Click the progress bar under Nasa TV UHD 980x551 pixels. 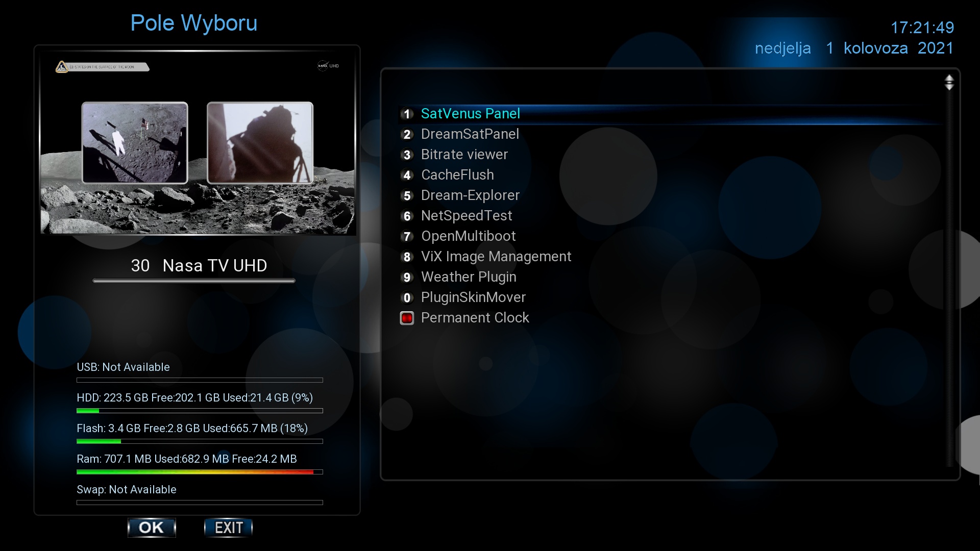pyautogui.click(x=194, y=281)
